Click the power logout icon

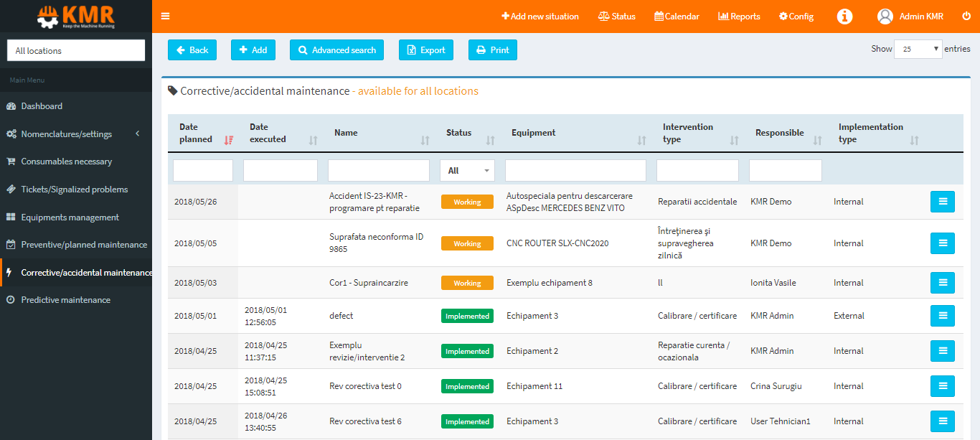(x=966, y=16)
